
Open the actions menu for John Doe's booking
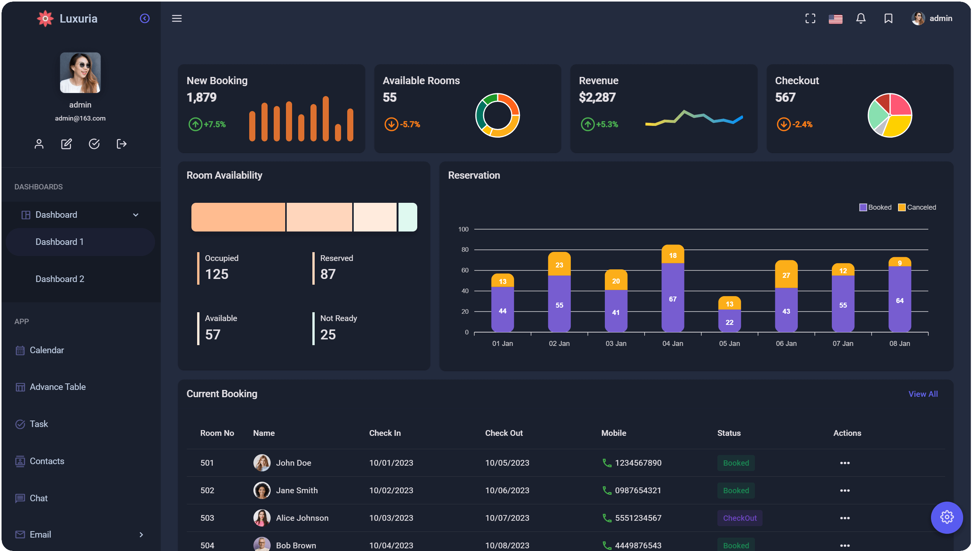pos(844,463)
